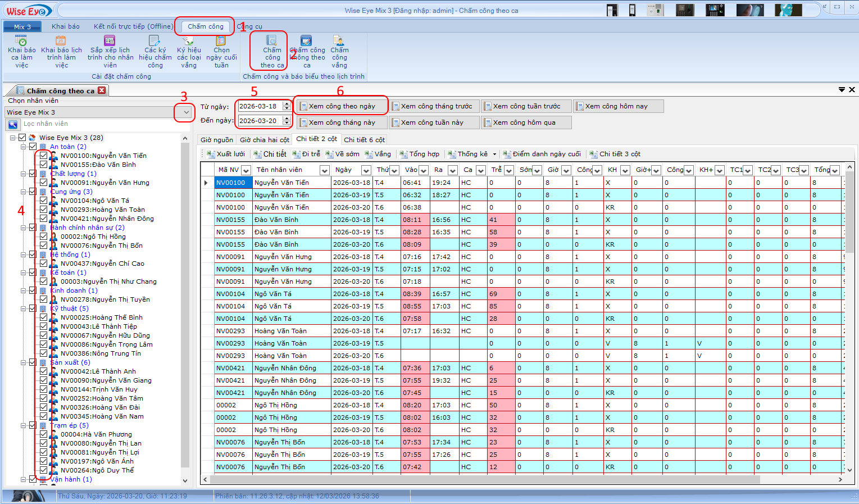The height and width of the screenshot is (504, 859).
Task: Click the horizontal scrollbar under the grid
Action: point(483,480)
